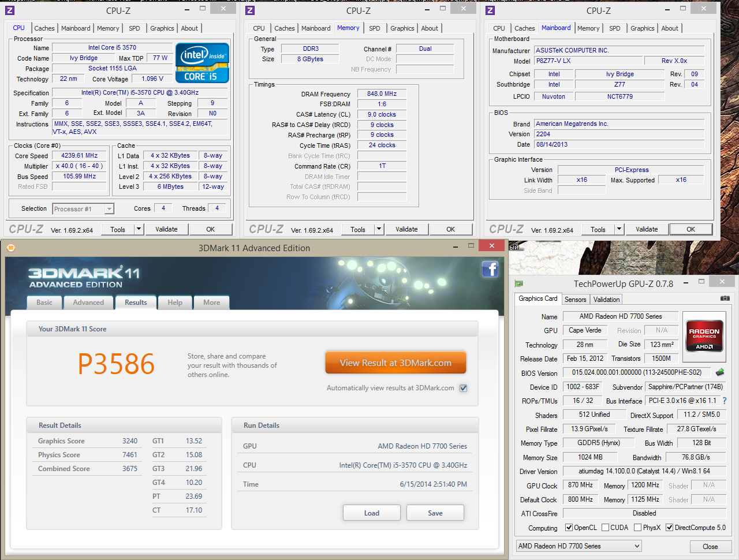Open the Advanced tab in 3DMark 11

88,303
